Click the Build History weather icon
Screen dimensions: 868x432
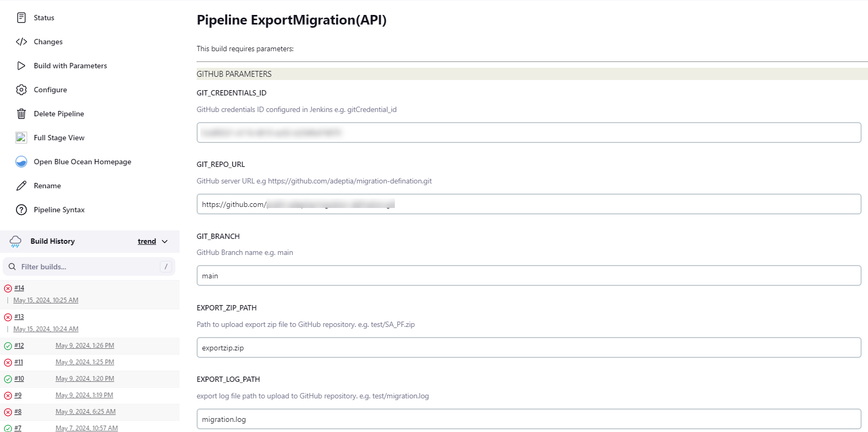click(x=15, y=242)
